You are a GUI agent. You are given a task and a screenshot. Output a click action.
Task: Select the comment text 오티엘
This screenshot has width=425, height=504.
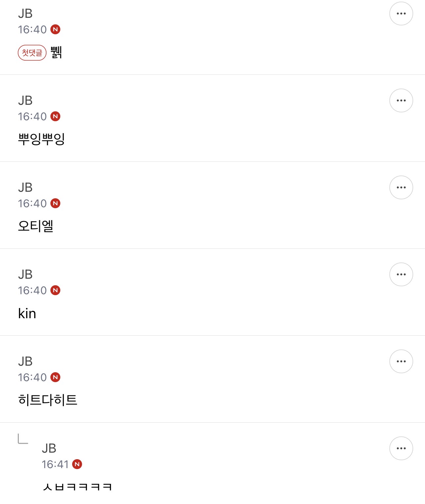pyautogui.click(x=36, y=226)
